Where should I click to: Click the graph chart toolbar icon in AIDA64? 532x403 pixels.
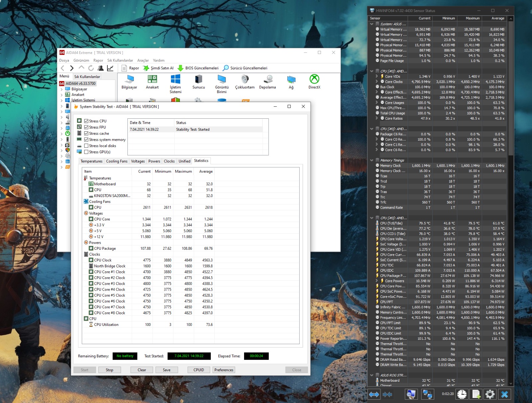pos(110,68)
